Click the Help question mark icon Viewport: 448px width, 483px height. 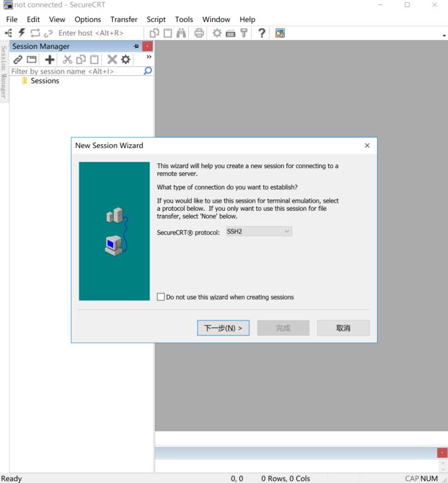coord(262,33)
